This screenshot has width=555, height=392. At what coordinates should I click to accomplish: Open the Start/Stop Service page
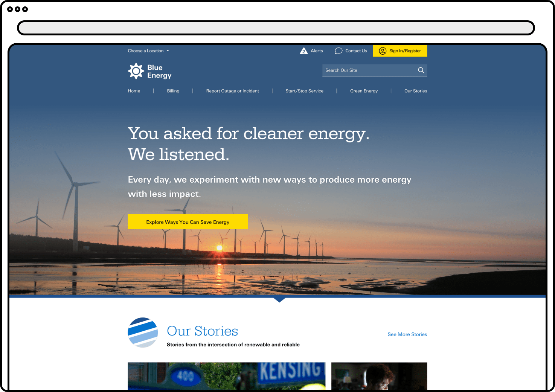tap(304, 91)
